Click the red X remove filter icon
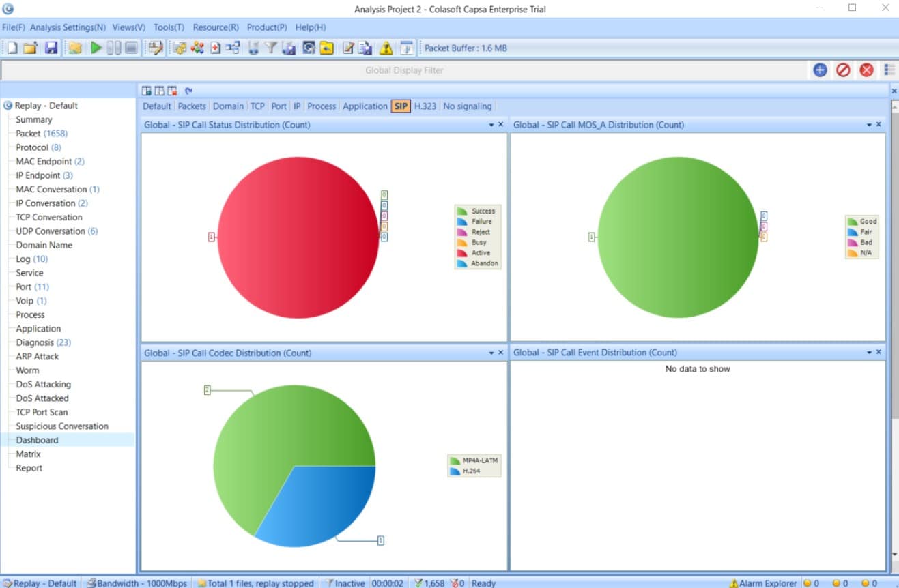This screenshot has height=588, width=899. pos(866,70)
